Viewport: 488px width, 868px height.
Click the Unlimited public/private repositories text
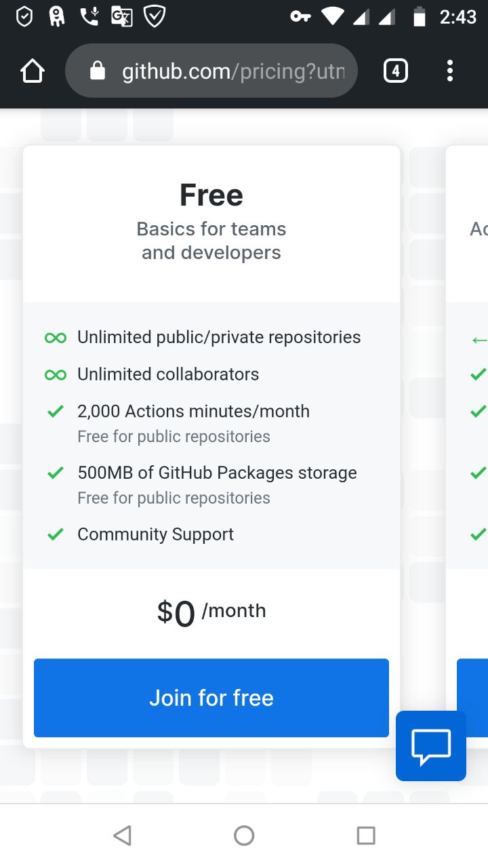(219, 337)
